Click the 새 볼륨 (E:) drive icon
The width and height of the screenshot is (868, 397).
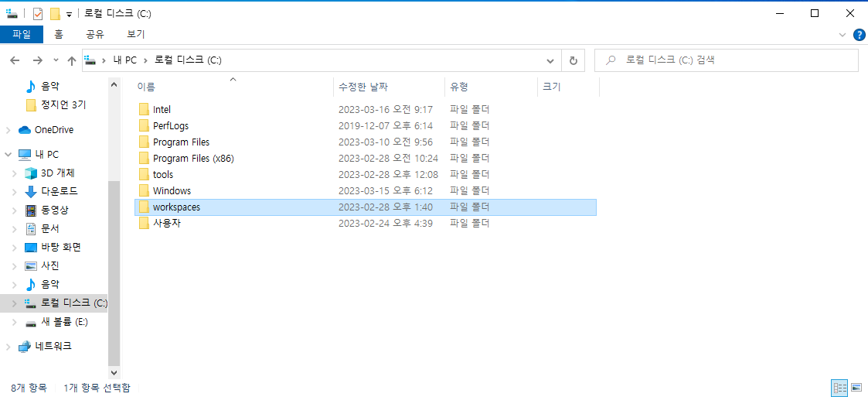pyautogui.click(x=31, y=322)
